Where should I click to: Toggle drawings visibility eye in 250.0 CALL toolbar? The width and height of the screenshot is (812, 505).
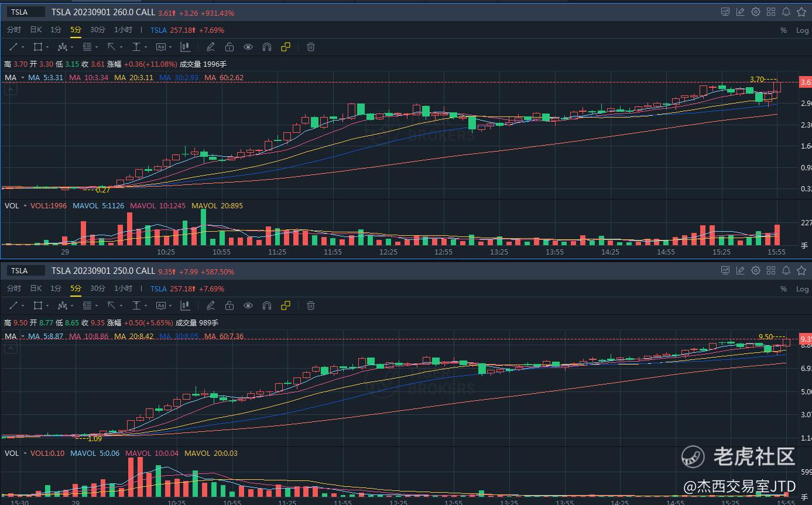click(248, 305)
